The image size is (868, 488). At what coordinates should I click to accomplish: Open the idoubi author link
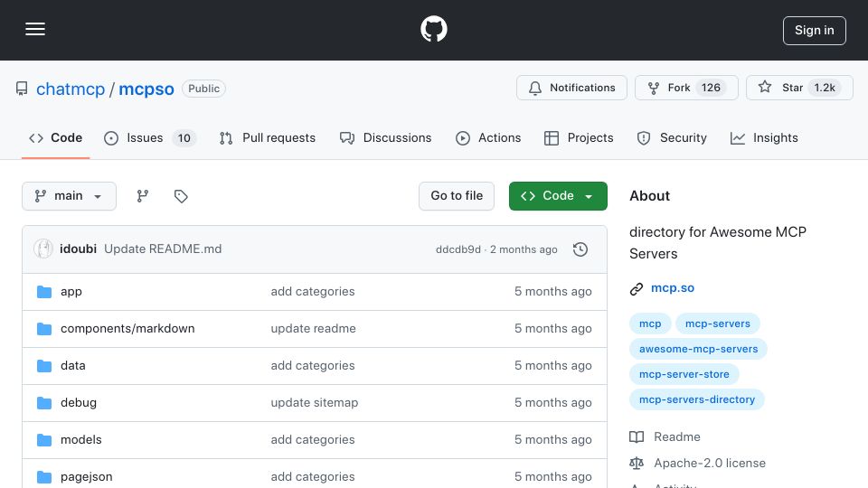78,249
